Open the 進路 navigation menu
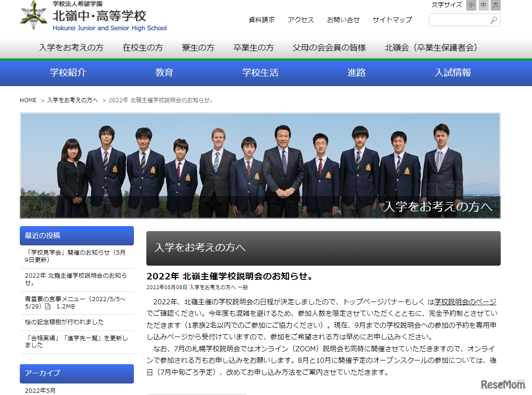Image resolution: width=532 pixels, height=395 pixels. pyautogui.click(x=356, y=73)
